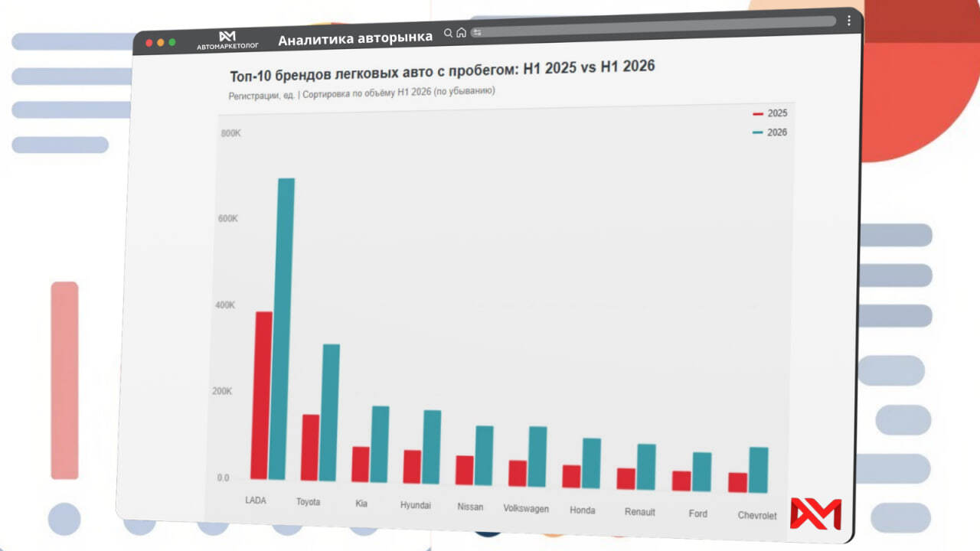
Task: Toggle the 2026 series in the legend
Action: [x=769, y=132]
